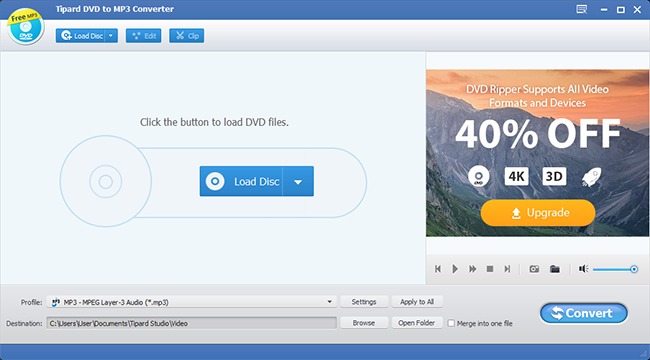
Task: Click the previous track playback icon
Action: pos(438,269)
